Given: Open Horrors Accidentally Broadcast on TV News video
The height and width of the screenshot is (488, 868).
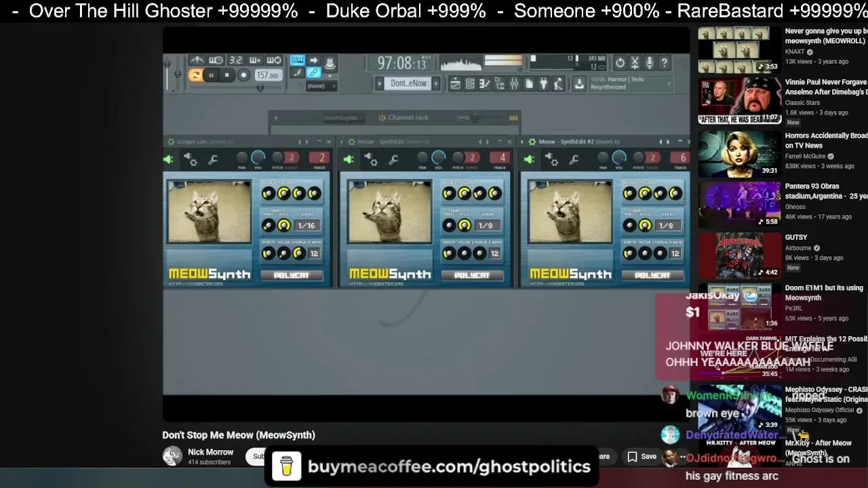Looking at the screenshot, I should pos(740,153).
